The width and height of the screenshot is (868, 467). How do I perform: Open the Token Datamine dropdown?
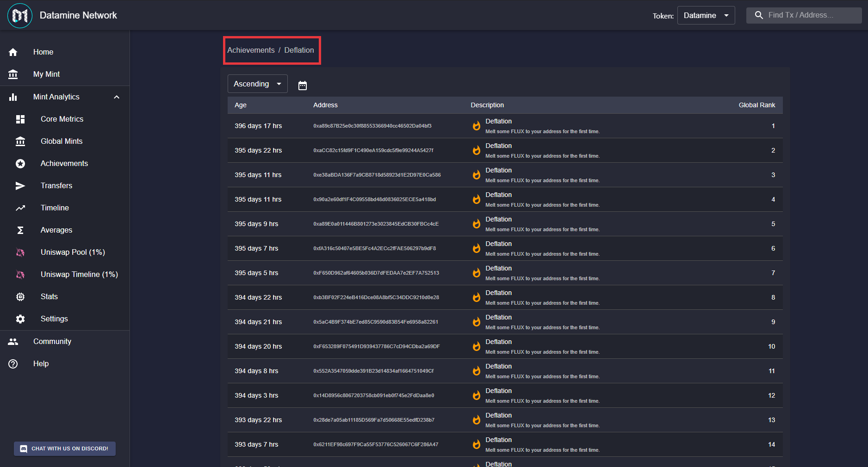[x=706, y=15]
